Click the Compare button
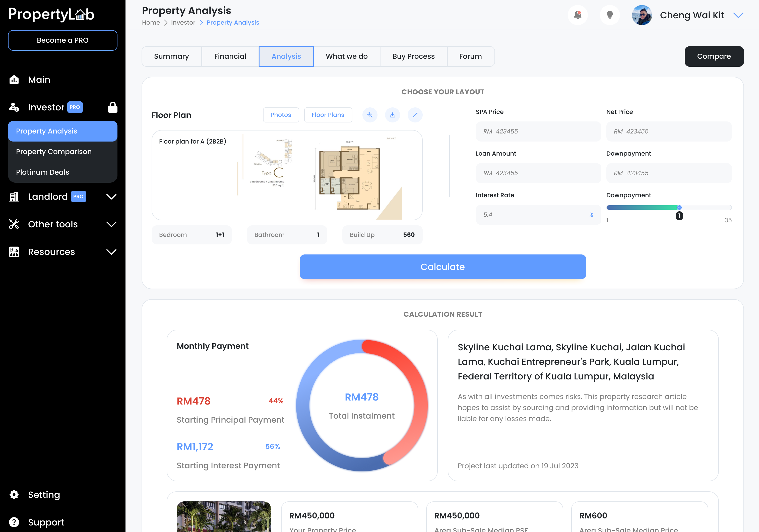759x532 pixels. (x=714, y=56)
